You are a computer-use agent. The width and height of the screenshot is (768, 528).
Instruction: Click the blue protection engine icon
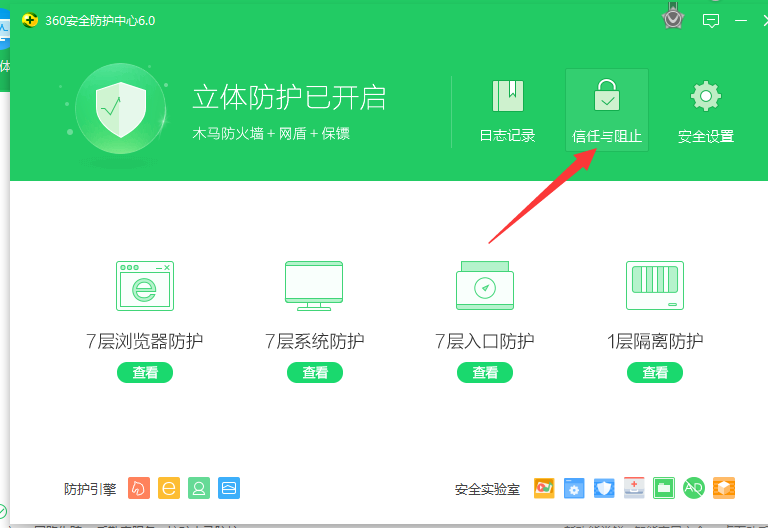click(229, 488)
